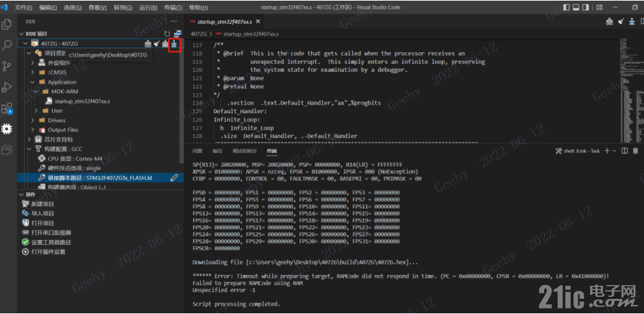Viewport: 644px width, 314px height.
Task: Select the 终端 panel tab
Action: (271, 151)
